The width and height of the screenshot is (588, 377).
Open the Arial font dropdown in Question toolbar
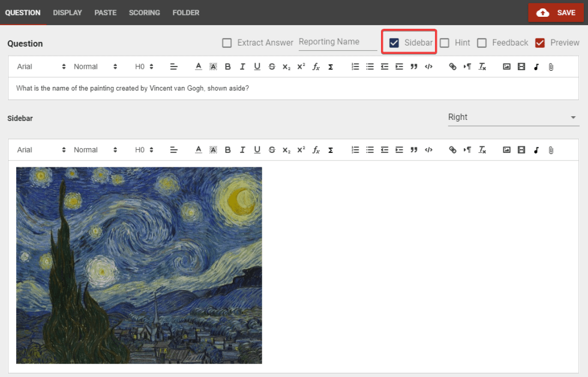[x=41, y=67]
